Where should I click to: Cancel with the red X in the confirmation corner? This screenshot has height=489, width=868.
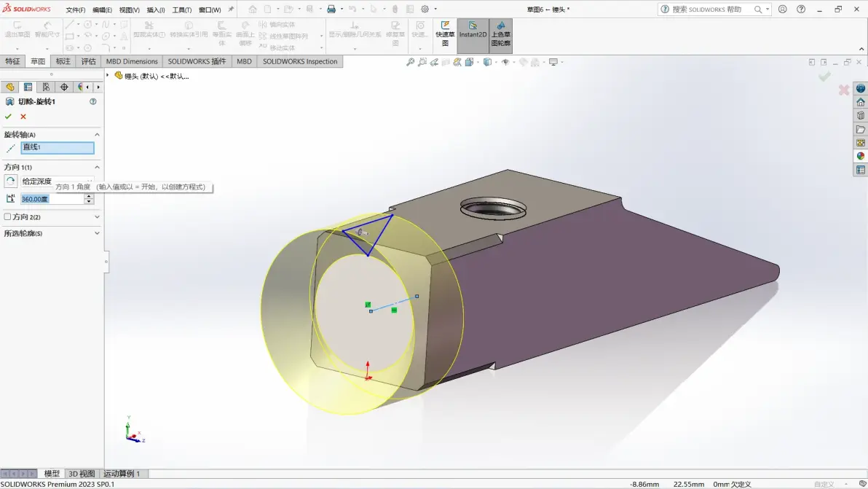pos(844,90)
